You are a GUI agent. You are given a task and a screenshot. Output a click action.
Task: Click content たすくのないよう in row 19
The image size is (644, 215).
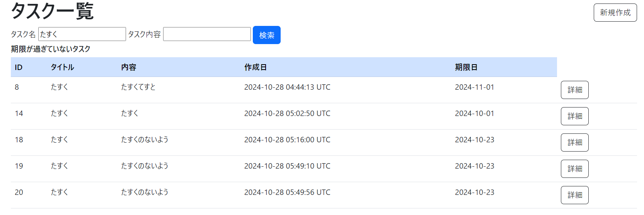[145, 166]
